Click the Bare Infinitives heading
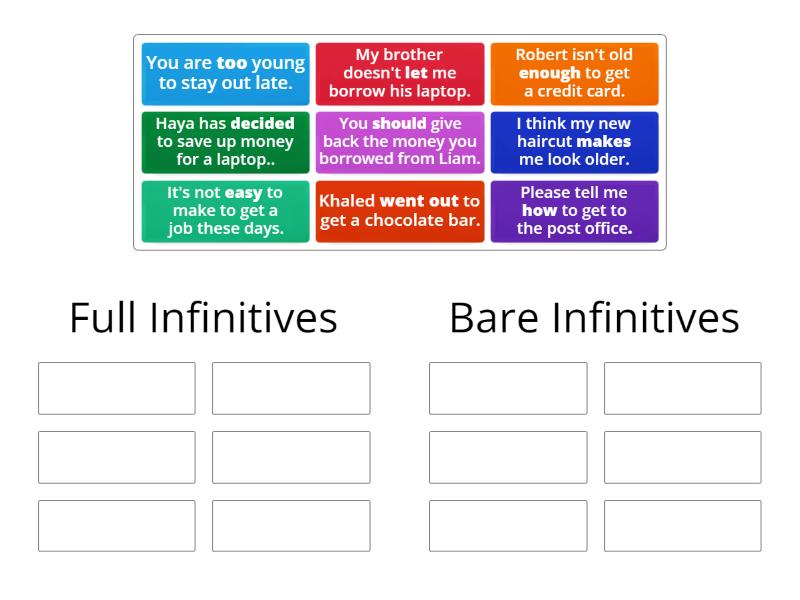 tap(594, 318)
